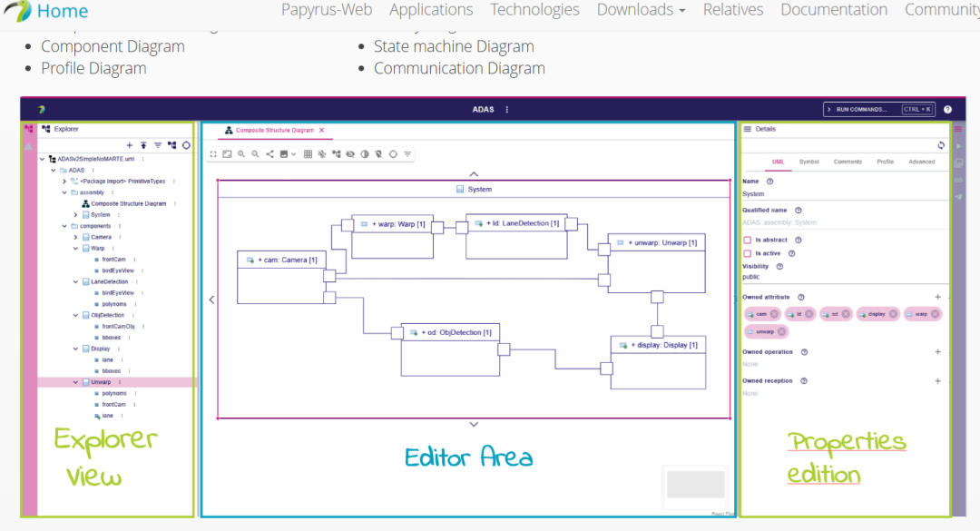Click the Name field containing System
The height and width of the screenshot is (531, 980).
pos(845,194)
